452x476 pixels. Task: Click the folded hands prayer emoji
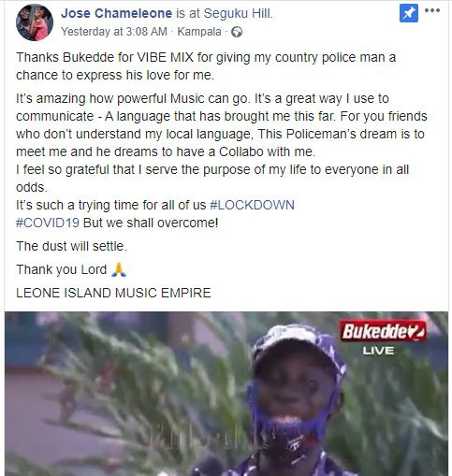pos(119,269)
